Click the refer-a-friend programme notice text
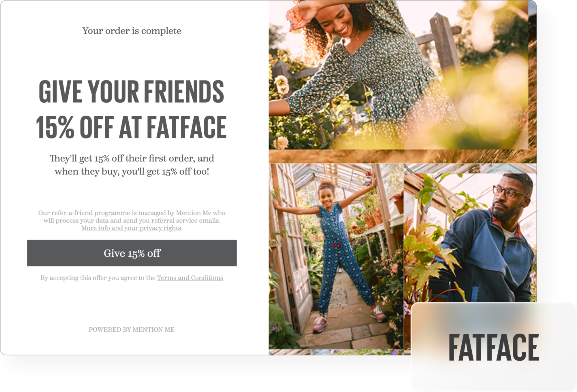The width and height of the screenshot is (577, 392). (x=132, y=220)
